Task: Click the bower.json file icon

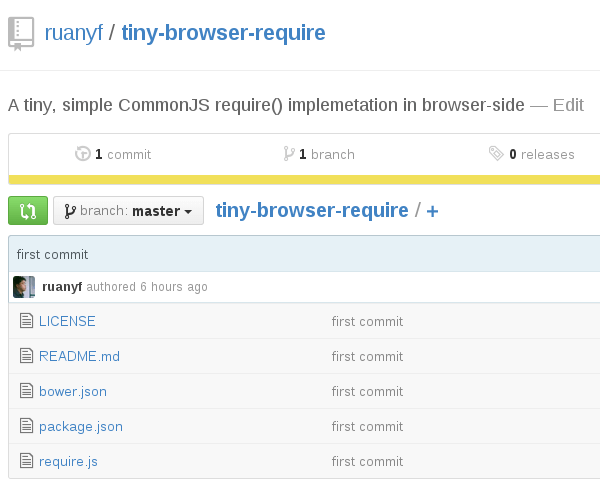Action: (26, 391)
